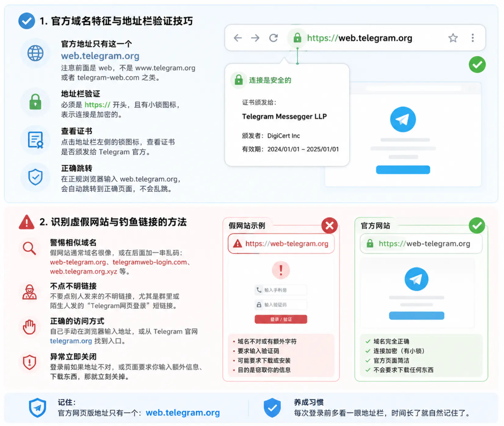504x426 pixels.
Task: Click the 输入验证码 code field
Action: point(281,305)
